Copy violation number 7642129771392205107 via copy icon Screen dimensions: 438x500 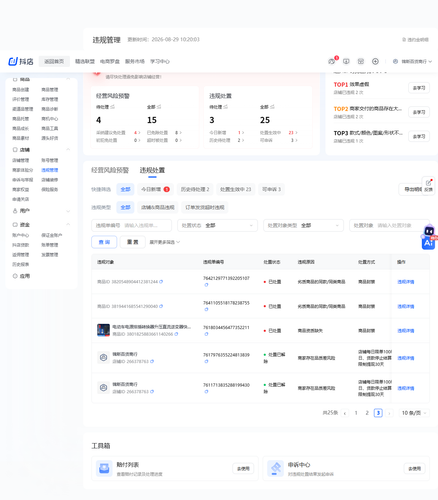(206, 285)
